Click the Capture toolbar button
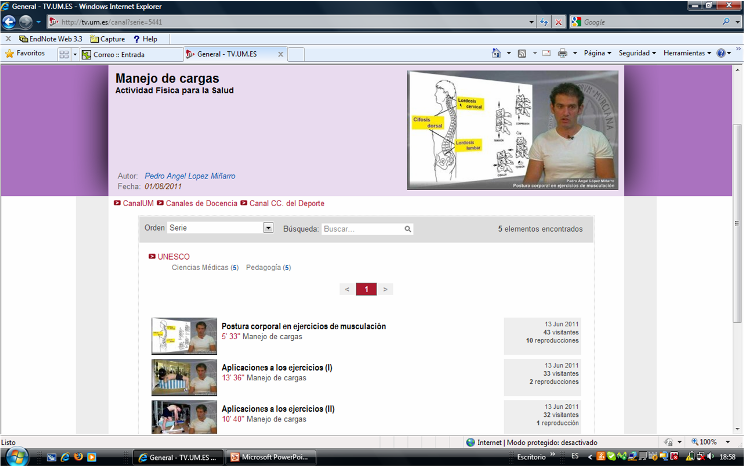The width and height of the screenshot is (744, 466). tap(108, 39)
